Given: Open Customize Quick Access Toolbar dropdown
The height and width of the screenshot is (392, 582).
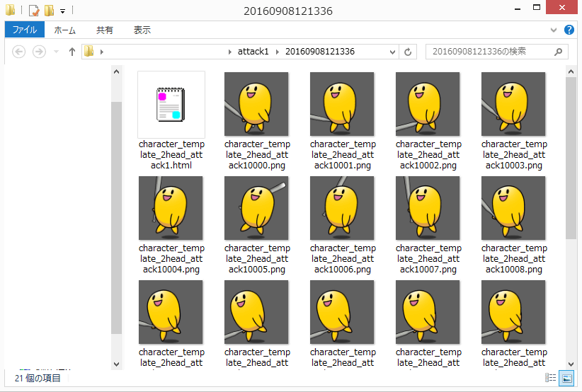Looking at the screenshot, I should [x=63, y=11].
